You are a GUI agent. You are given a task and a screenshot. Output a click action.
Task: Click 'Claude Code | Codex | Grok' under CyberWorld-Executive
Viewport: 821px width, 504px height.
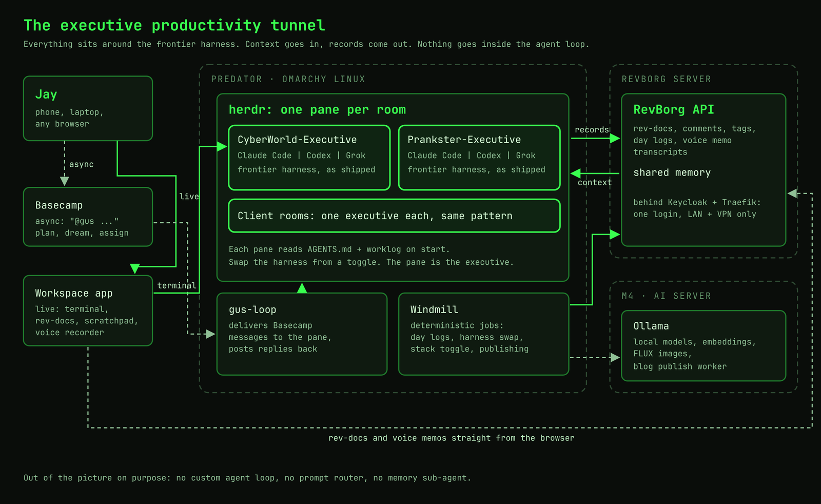(302, 156)
